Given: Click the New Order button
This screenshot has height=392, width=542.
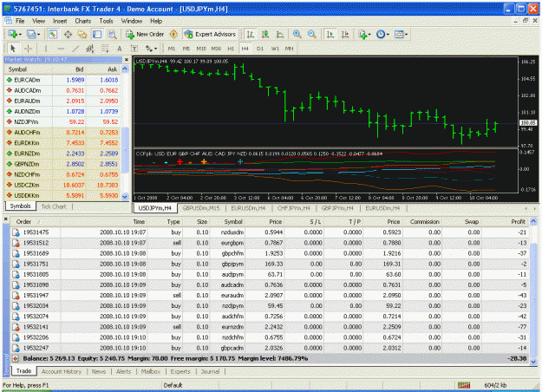Looking at the screenshot, I should pos(145,34).
